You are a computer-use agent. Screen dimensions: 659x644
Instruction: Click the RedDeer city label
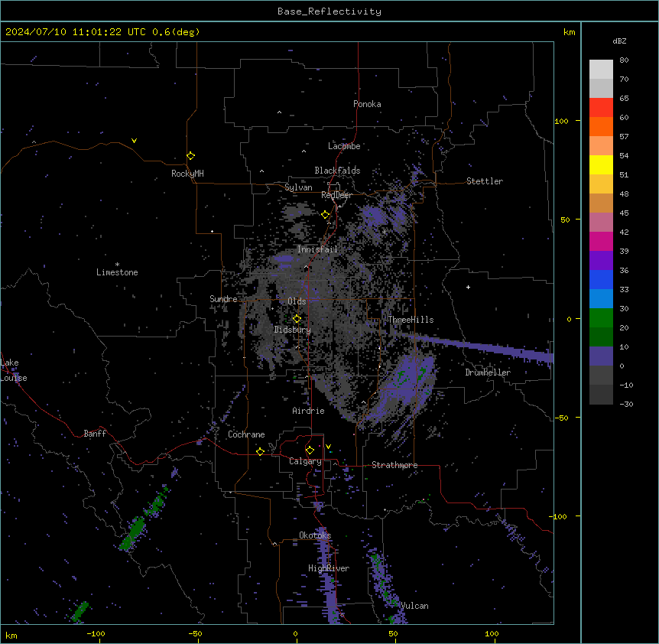tap(336, 195)
